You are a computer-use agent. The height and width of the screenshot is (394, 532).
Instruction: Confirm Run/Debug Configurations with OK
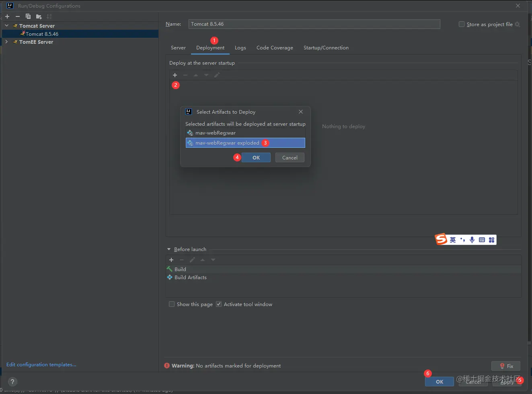tap(440, 382)
